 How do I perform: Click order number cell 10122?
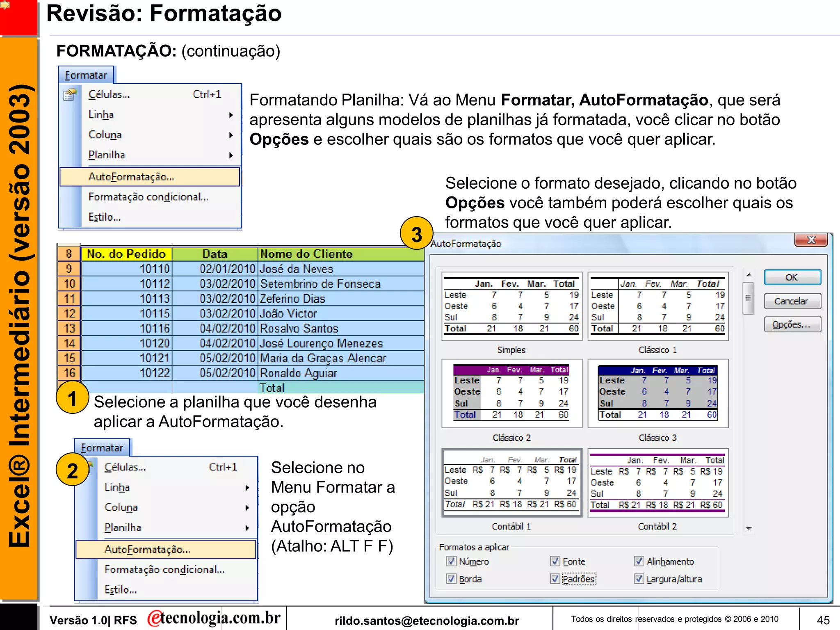point(126,373)
